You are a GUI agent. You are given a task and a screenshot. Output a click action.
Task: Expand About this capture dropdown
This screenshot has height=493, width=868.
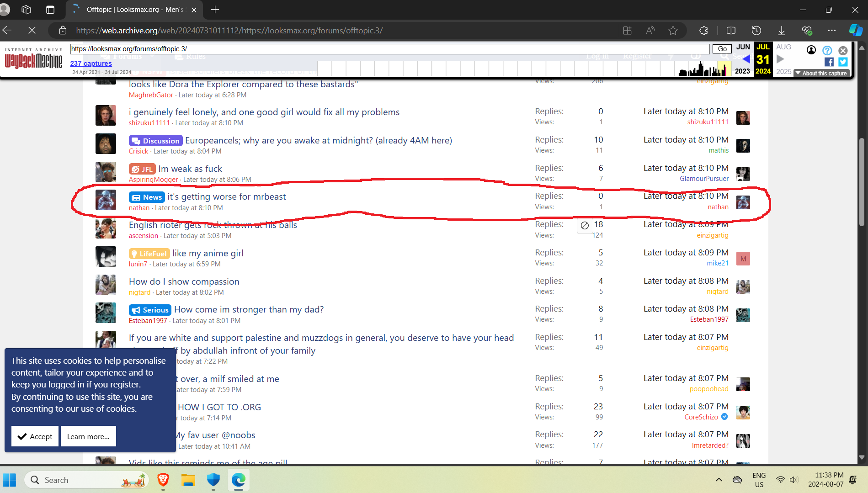click(x=822, y=73)
